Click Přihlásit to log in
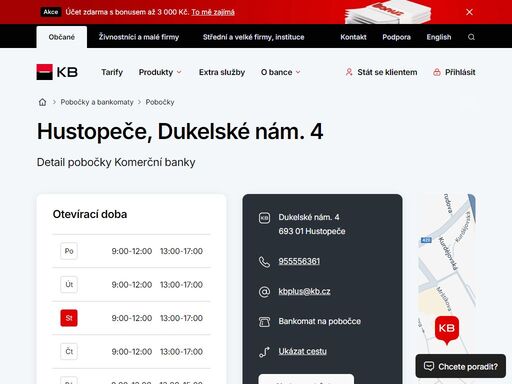 click(454, 72)
